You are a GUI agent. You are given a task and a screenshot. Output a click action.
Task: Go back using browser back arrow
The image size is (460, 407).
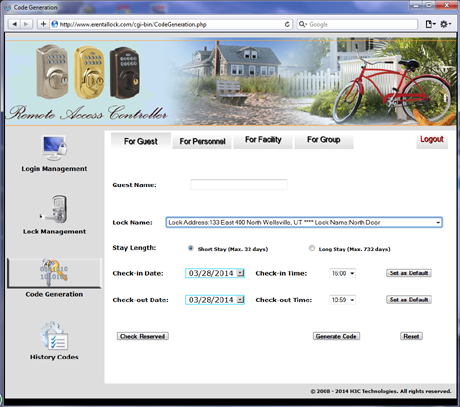[x=15, y=24]
